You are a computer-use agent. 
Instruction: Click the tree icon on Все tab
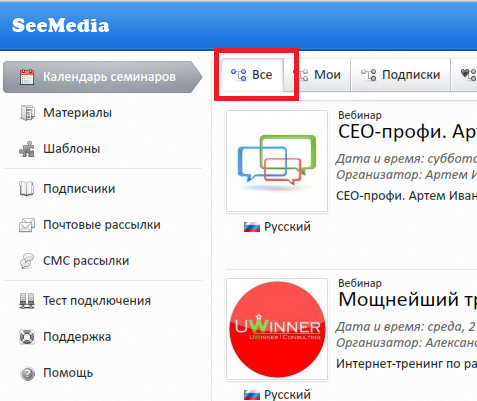pos(239,75)
